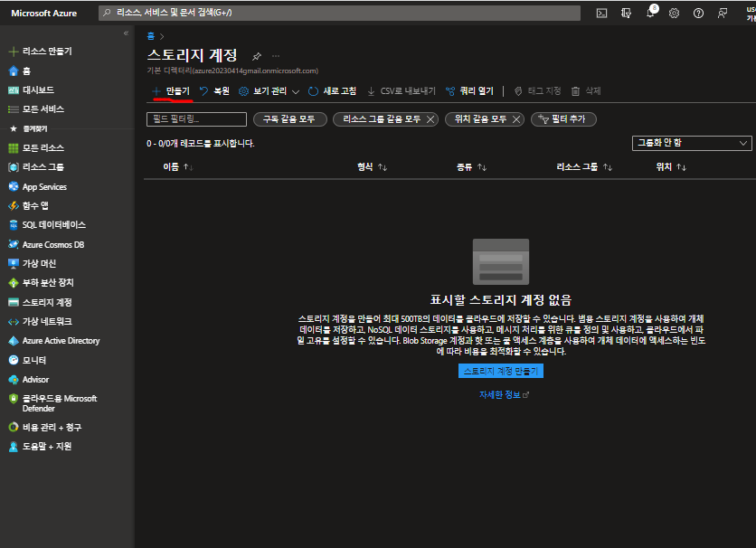Open 모든 리소스 in the sidebar
This screenshot has height=548, width=756.
coord(36,148)
